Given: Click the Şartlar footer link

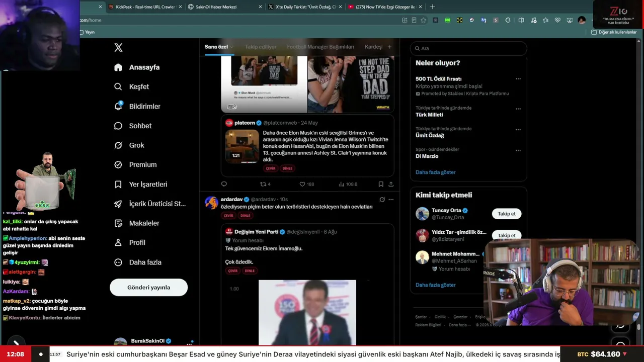Looking at the screenshot, I should (421, 317).
